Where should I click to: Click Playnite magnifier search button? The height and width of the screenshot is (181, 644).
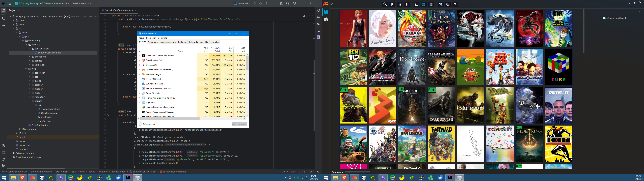(x=385, y=4)
